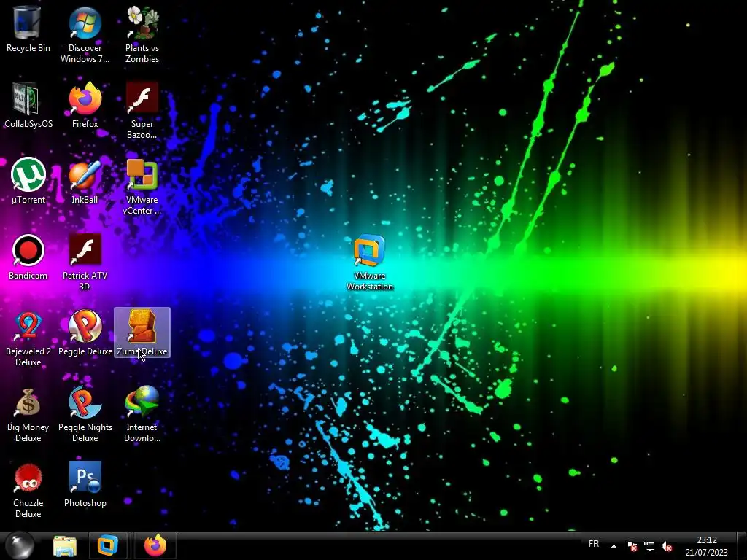Select the Peggle Deluxe shortcut
Image resolution: width=747 pixels, height=560 pixels.
(x=85, y=332)
